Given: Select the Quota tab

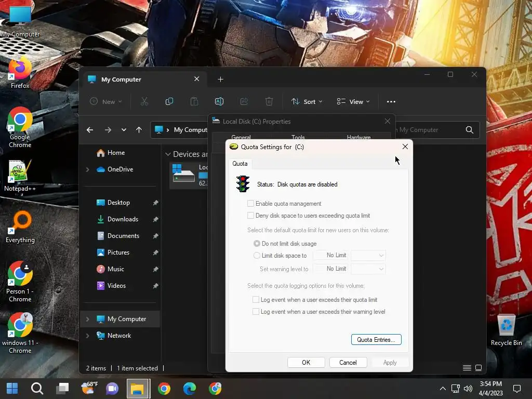Looking at the screenshot, I should point(240,164).
